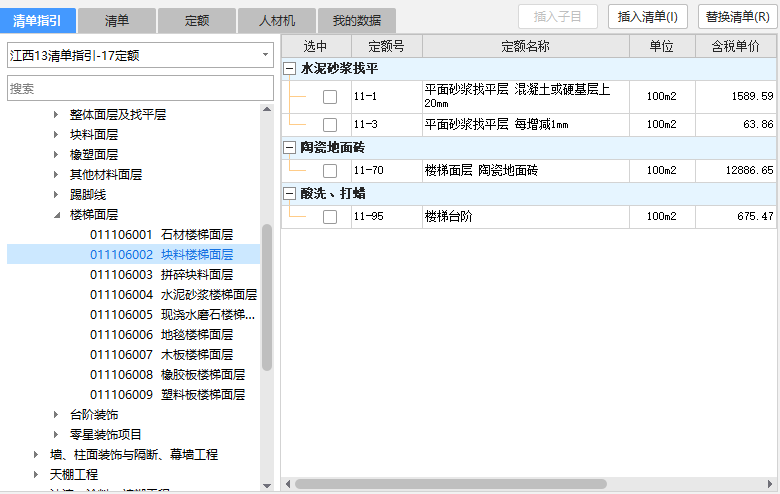Click the tree vertical scrollbar thumb
Screen dimensions: 780x494
click(x=267, y=297)
